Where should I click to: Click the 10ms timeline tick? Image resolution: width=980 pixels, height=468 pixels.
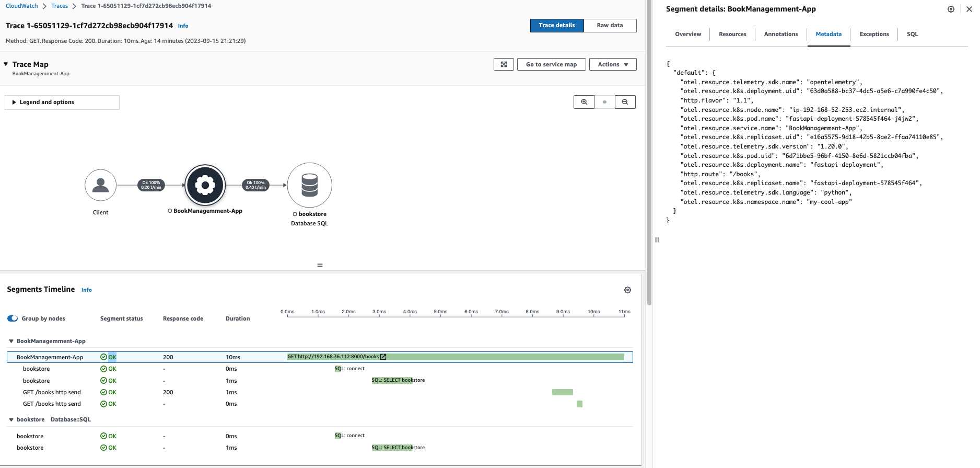pos(593,312)
